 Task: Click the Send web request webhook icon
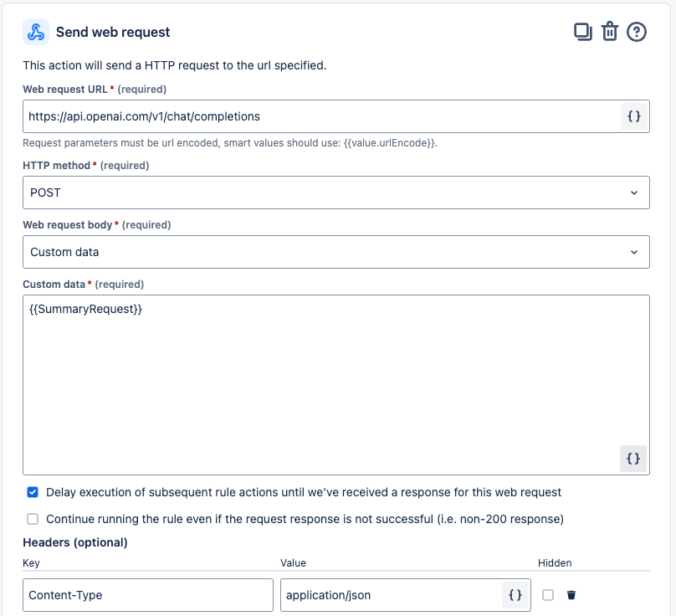(x=36, y=32)
